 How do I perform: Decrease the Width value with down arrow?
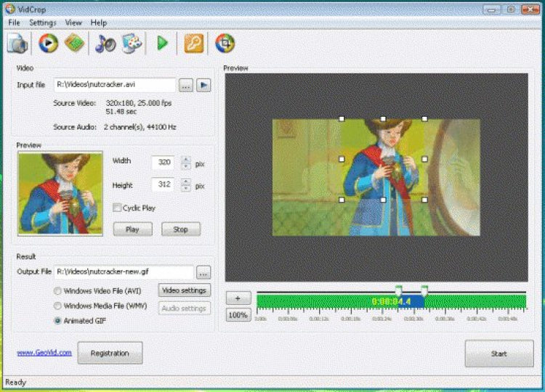coord(186,166)
